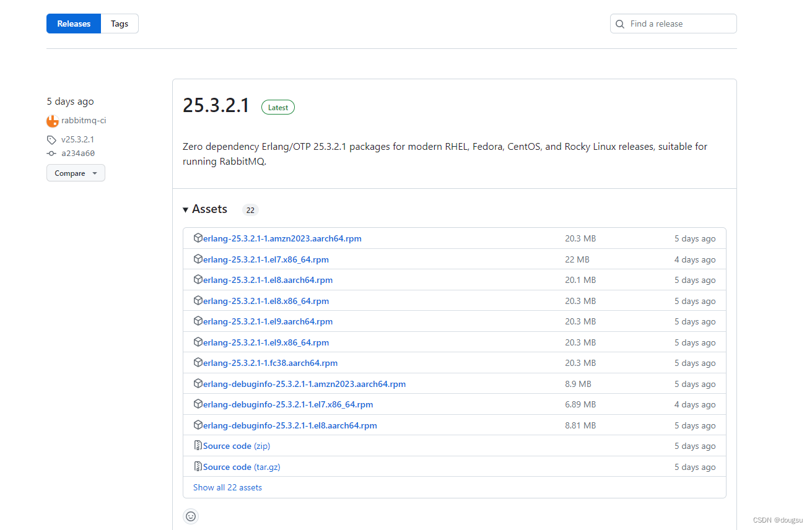Click the 6.89 MB size value
812x530 pixels.
(580, 404)
